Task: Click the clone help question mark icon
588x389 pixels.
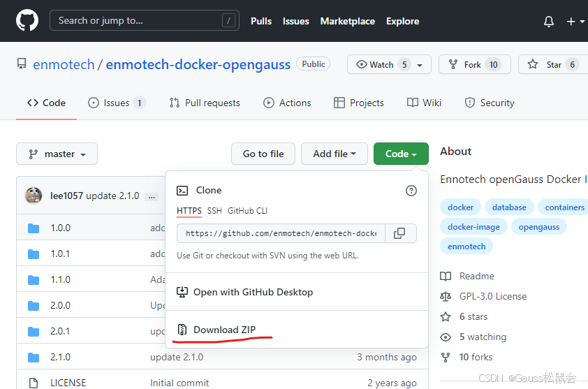Action: (411, 191)
